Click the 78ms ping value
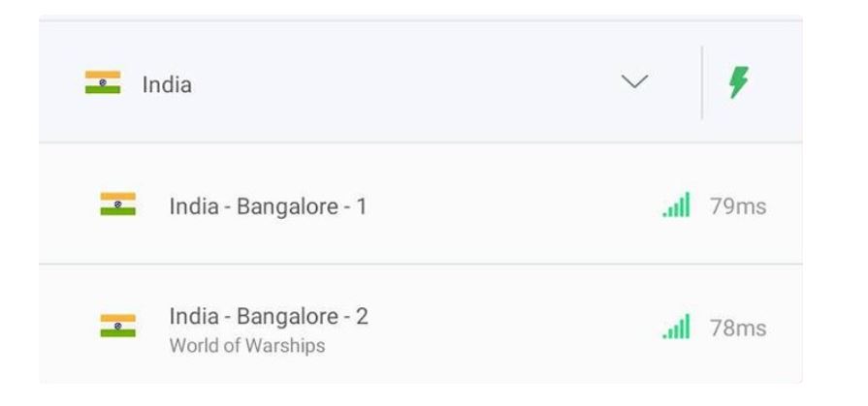 [x=737, y=328]
